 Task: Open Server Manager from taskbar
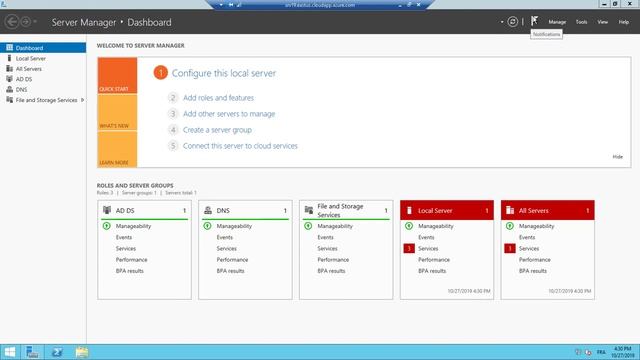32,352
